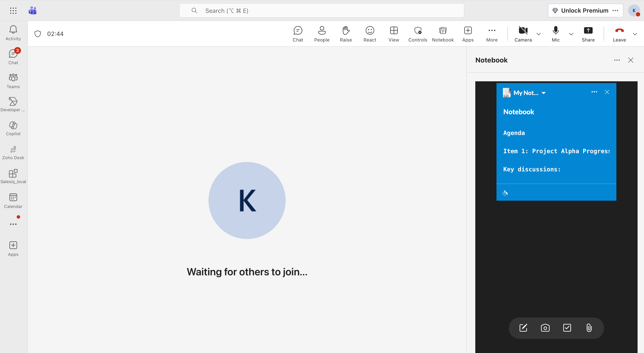Expand the Camera options chevron
This screenshot has width=644, height=353.
coord(539,34)
